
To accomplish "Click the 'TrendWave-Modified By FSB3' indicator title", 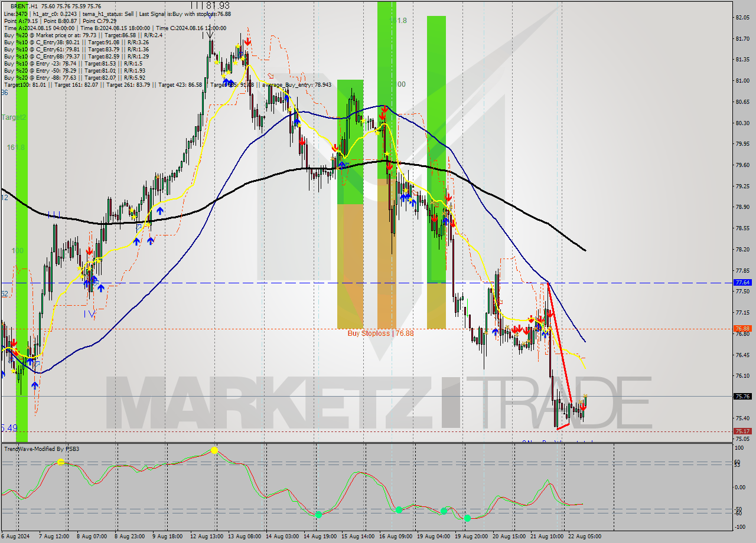I will click(x=41, y=449).
